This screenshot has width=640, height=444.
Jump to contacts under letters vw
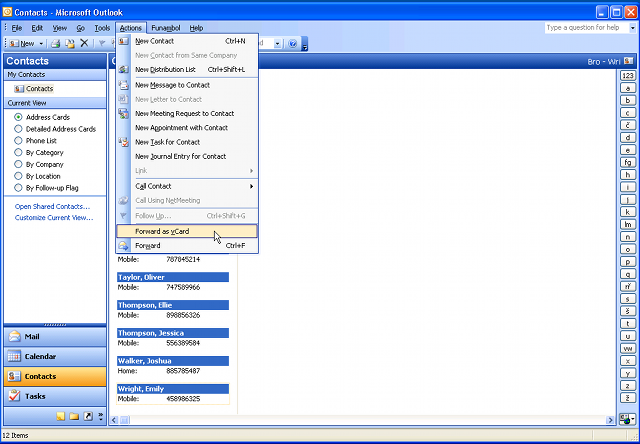[628, 349]
